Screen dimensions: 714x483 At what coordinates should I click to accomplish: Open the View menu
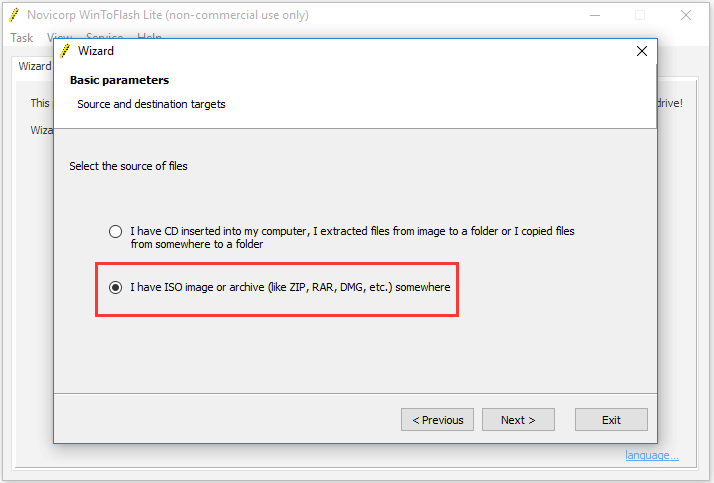59,36
